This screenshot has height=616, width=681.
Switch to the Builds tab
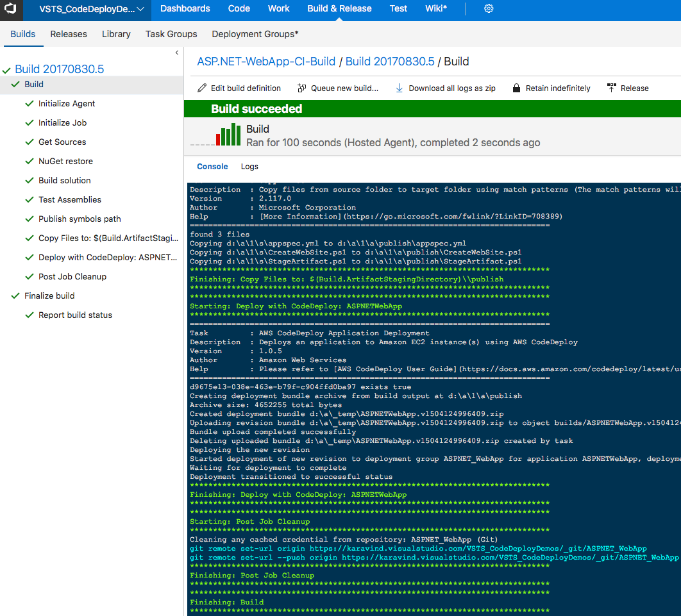point(23,34)
